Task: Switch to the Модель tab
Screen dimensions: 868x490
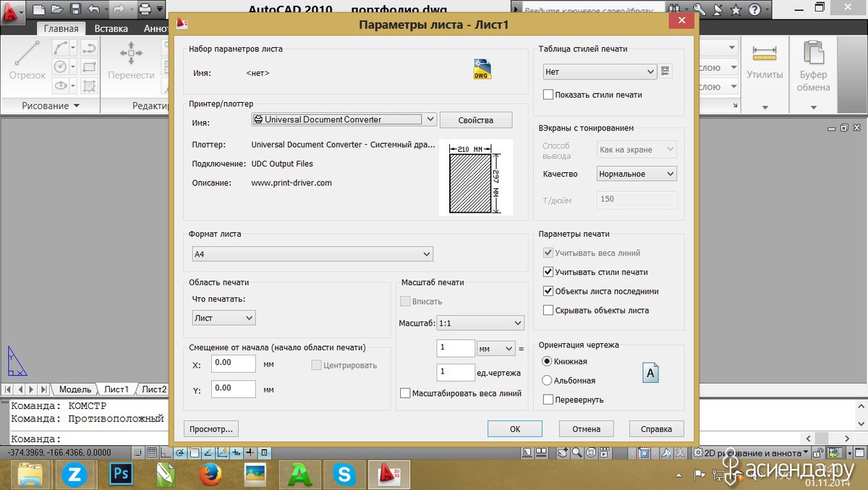Action: tap(75, 389)
